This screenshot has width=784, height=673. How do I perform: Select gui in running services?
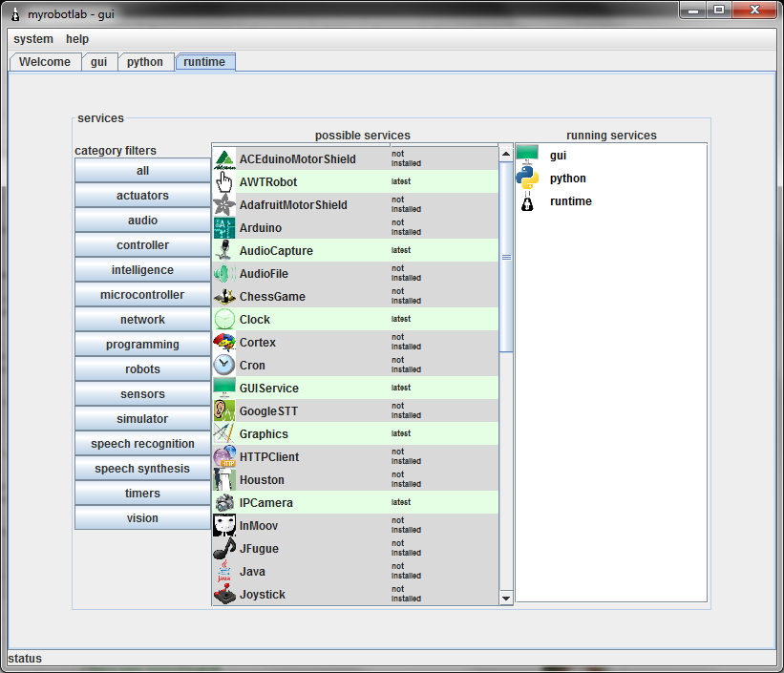point(558,156)
